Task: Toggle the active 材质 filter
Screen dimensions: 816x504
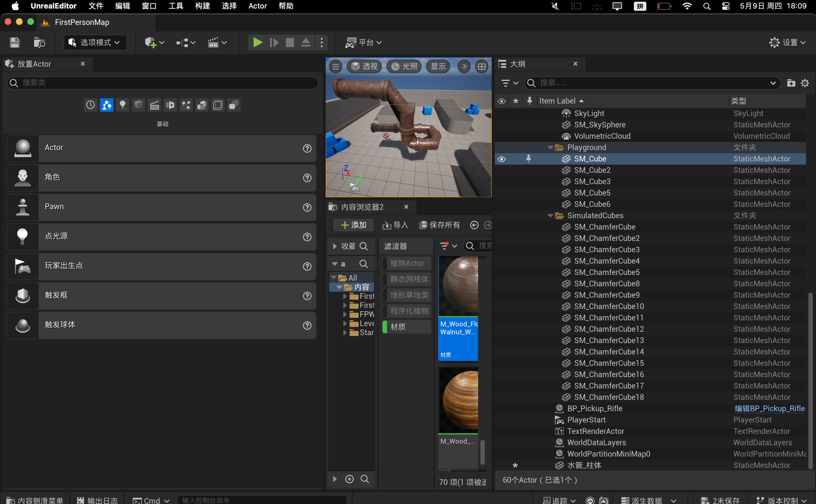Action: [x=407, y=327]
